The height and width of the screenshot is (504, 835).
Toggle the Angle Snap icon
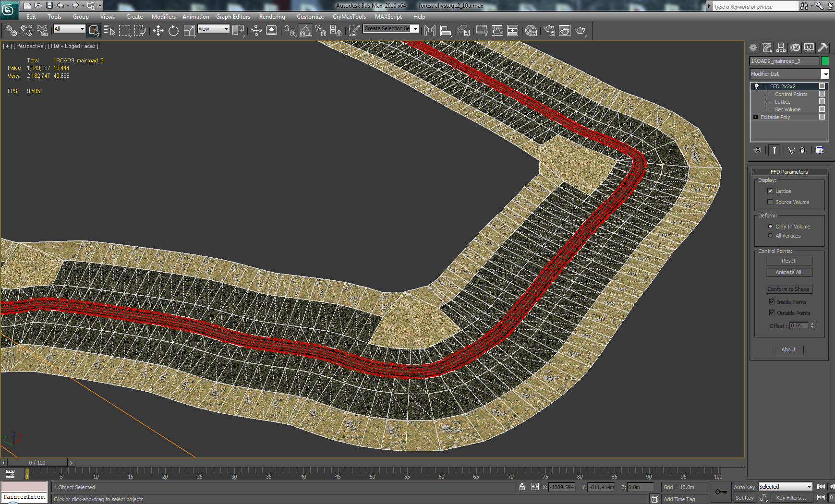[305, 31]
